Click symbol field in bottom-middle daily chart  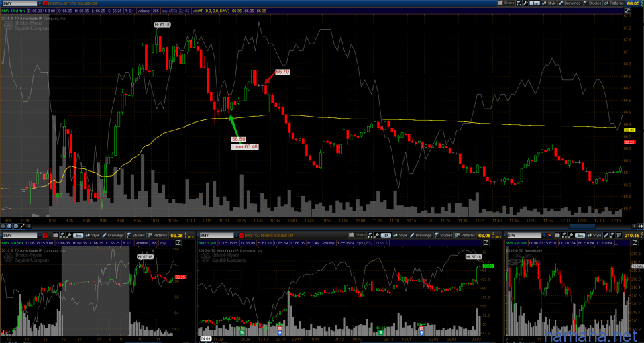(217, 236)
